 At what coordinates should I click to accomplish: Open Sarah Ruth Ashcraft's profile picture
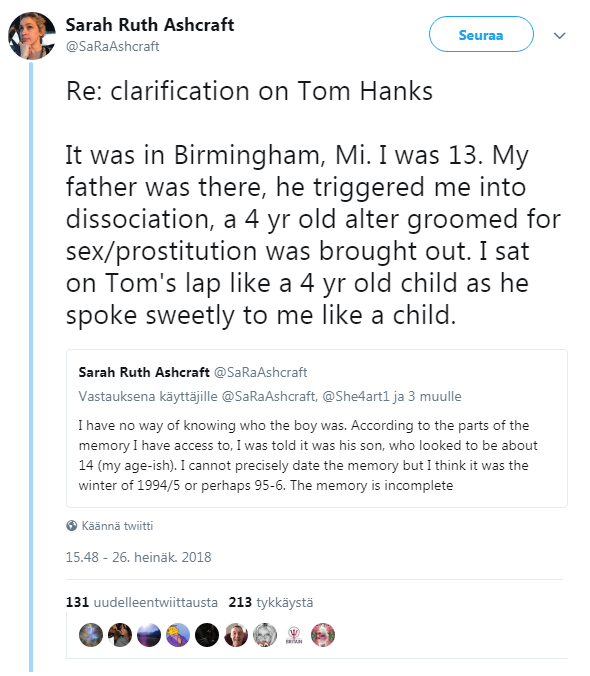pos(32,36)
